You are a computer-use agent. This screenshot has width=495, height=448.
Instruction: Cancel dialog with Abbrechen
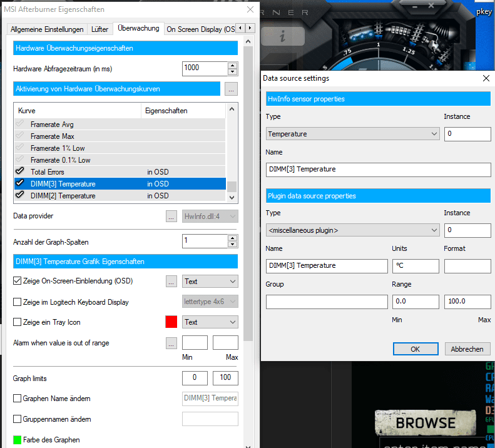tap(467, 349)
